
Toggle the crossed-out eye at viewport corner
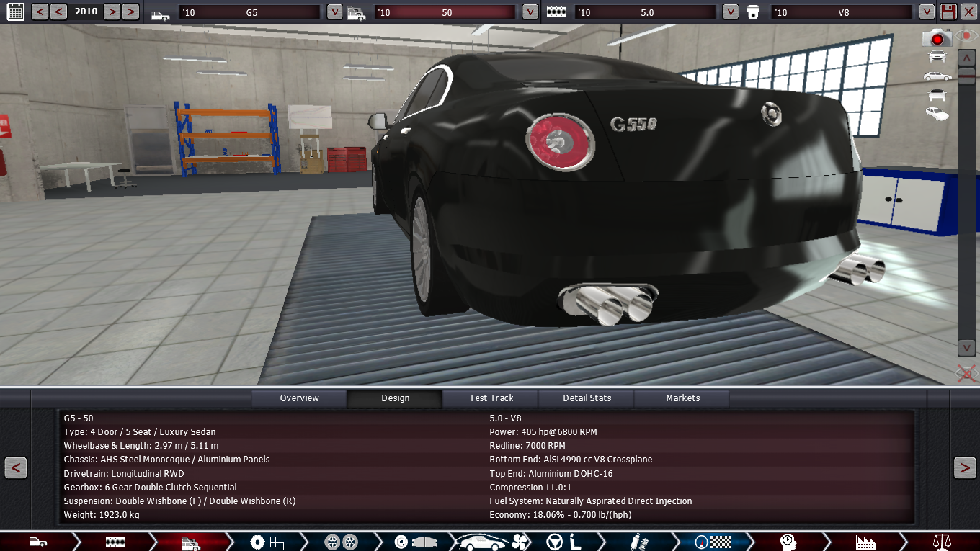tap(966, 373)
